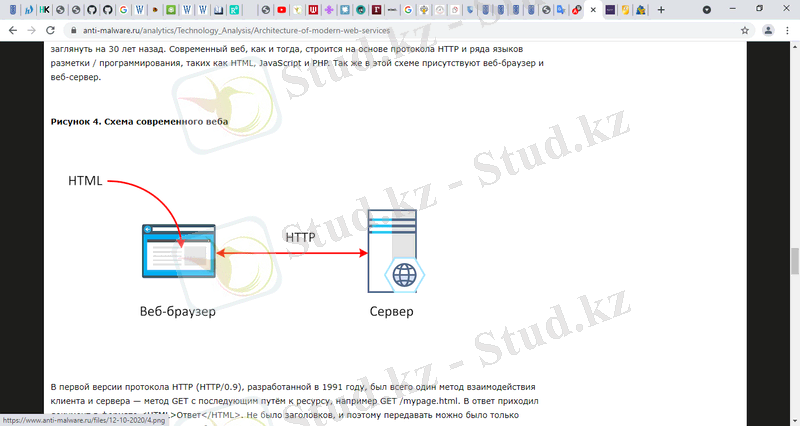Open the book icon favicon tab
The image size is (800, 426).
pyautogui.click(x=218, y=10)
